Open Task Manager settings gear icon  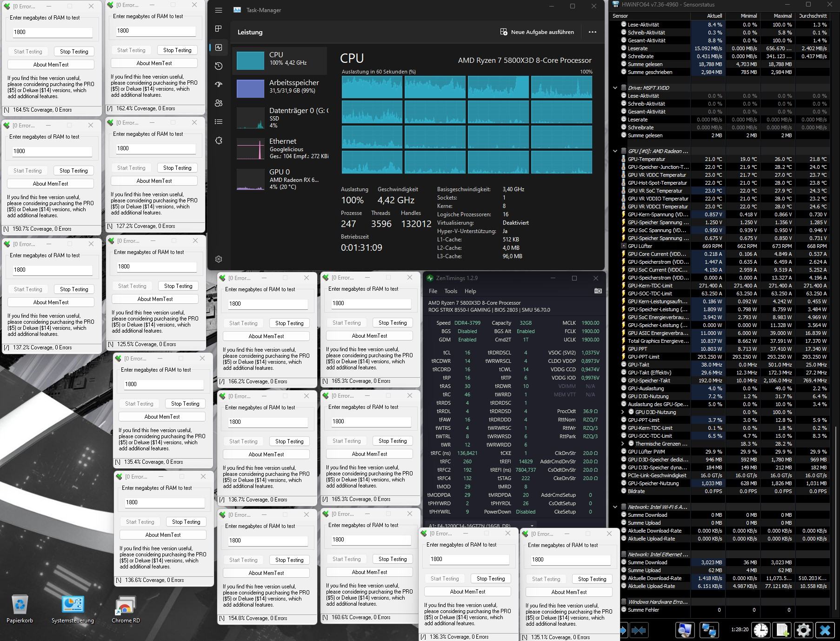[219, 259]
